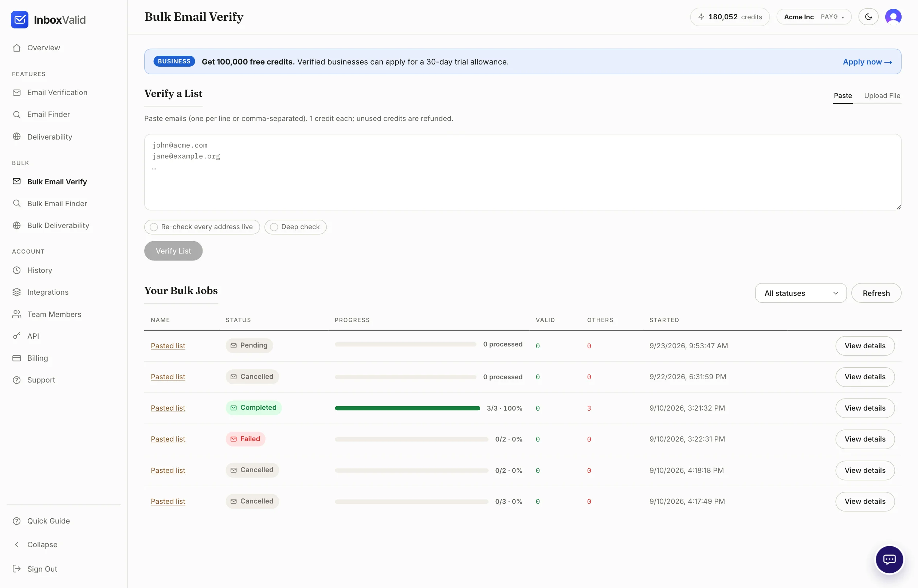The height and width of the screenshot is (588, 918).
Task: Click the API key icon
Action: tap(16, 336)
